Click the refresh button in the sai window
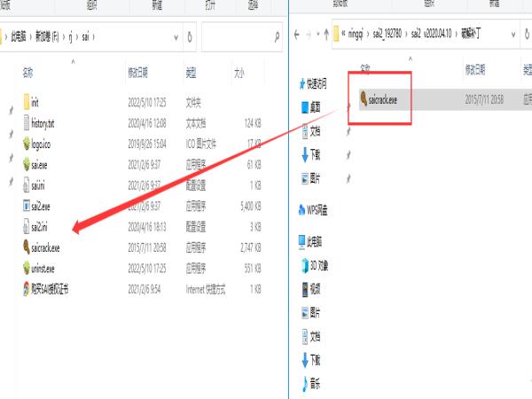This screenshot has width=532, height=399. (x=190, y=36)
